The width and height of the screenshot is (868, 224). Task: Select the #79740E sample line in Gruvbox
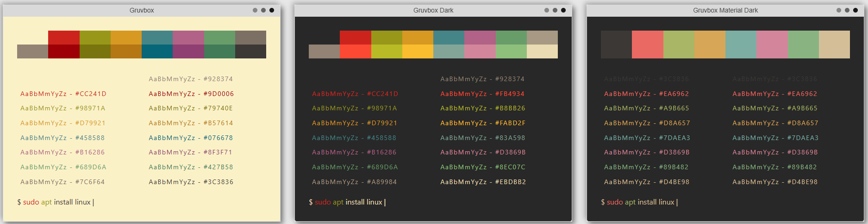191,108
